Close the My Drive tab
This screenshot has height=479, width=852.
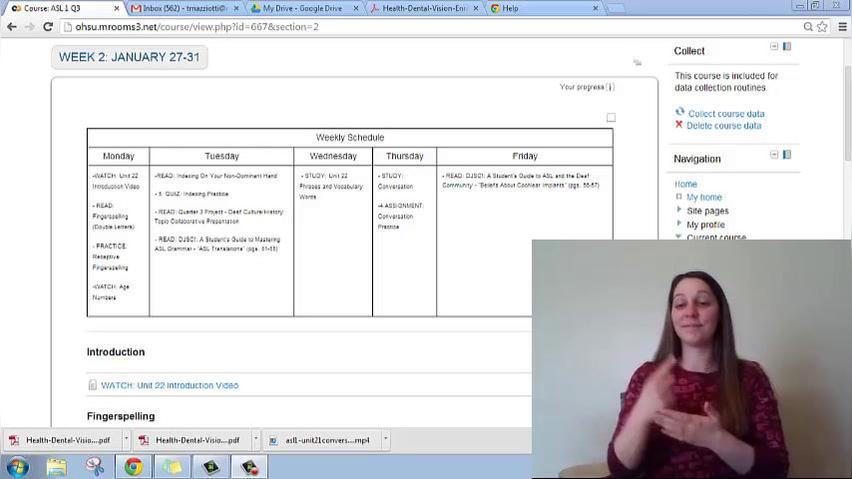tap(356, 8)
